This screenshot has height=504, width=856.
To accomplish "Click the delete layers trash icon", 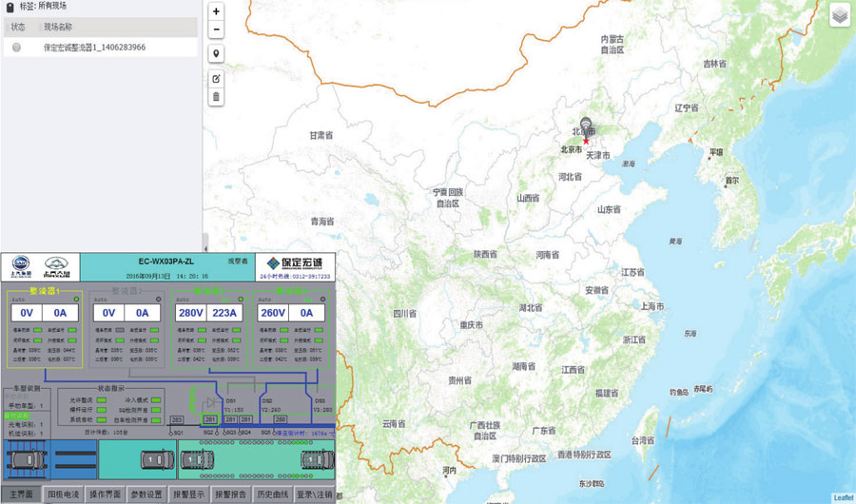I will [x=216, y=96].
